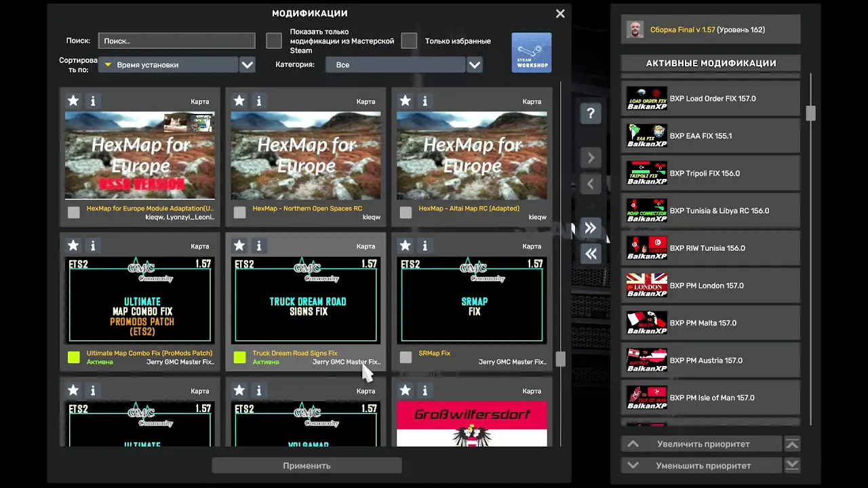Enable 'show only Steam Workshop mods' checkbox
Screen dimensions: 868x488
(x=274, y=41)
